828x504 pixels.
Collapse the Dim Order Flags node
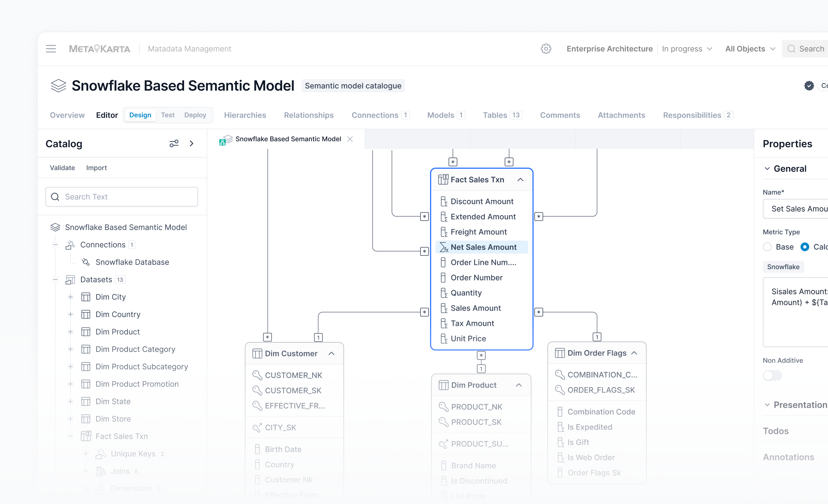(634, 353)
